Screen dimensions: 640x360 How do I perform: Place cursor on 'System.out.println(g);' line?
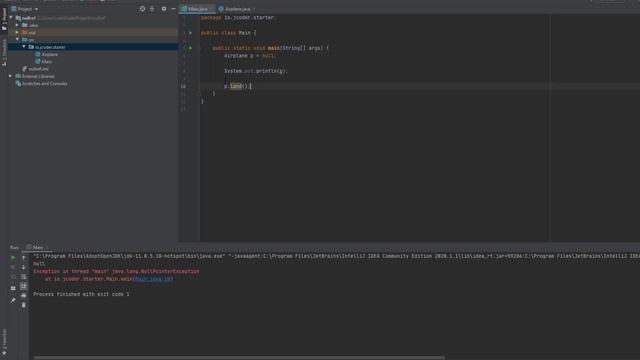[256, 71]
